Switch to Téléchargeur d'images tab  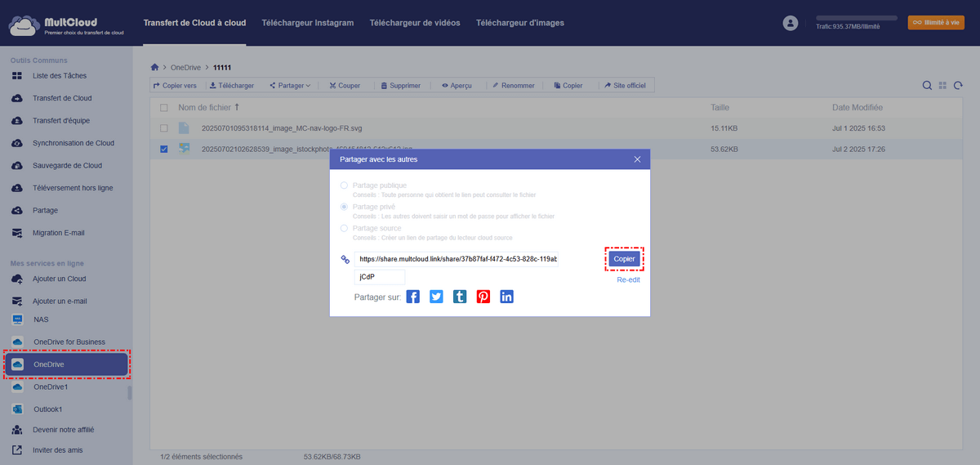(520, 23)
